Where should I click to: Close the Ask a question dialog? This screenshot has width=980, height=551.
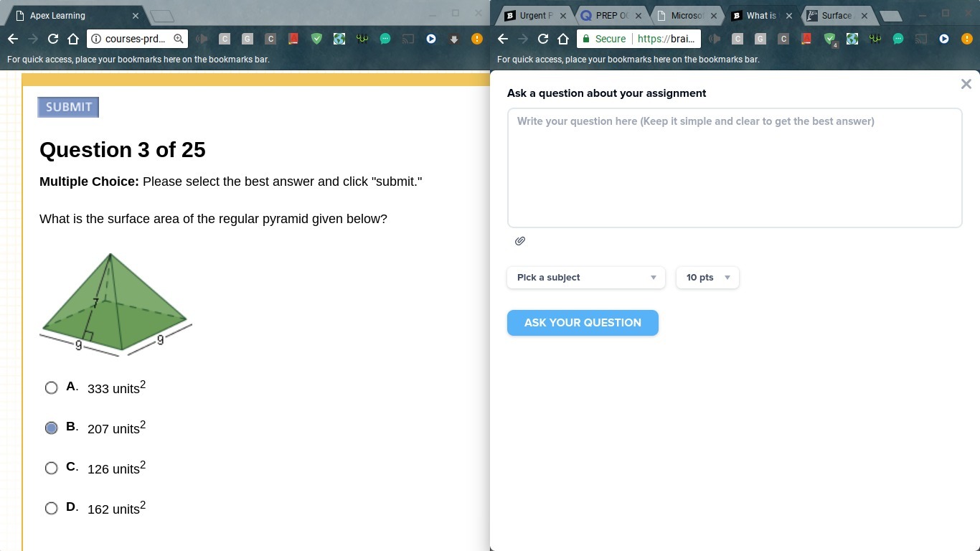point(966,85)
